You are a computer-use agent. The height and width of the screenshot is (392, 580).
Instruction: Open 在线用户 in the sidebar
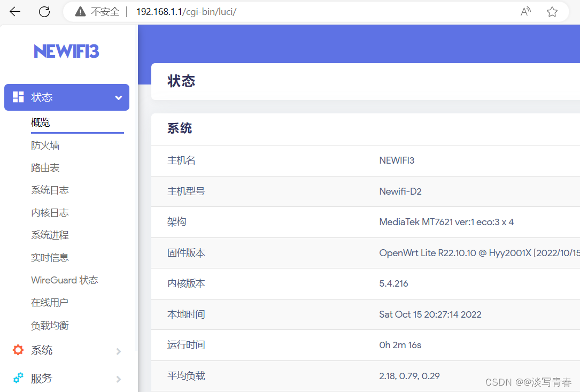click(x=50, y=303)
